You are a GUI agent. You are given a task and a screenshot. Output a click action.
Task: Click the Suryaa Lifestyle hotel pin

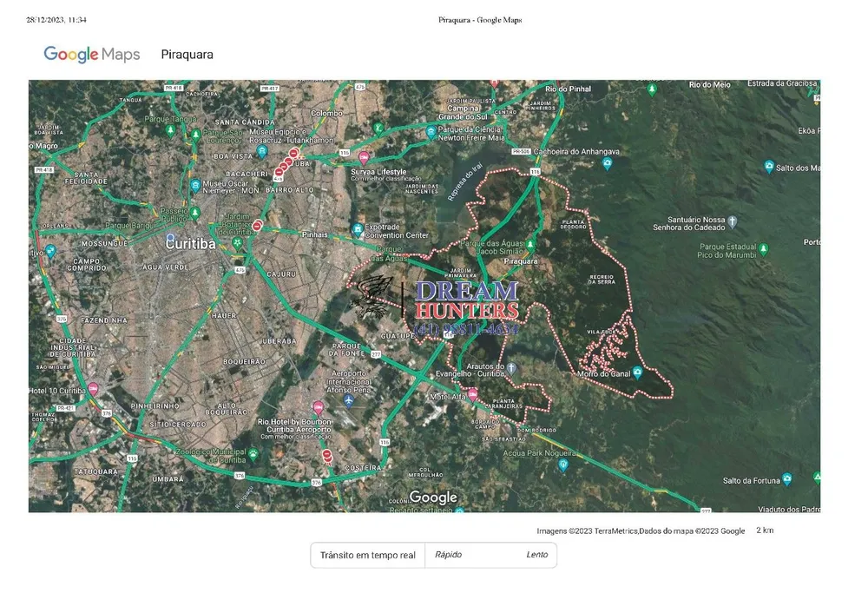(x=364, y=159)
